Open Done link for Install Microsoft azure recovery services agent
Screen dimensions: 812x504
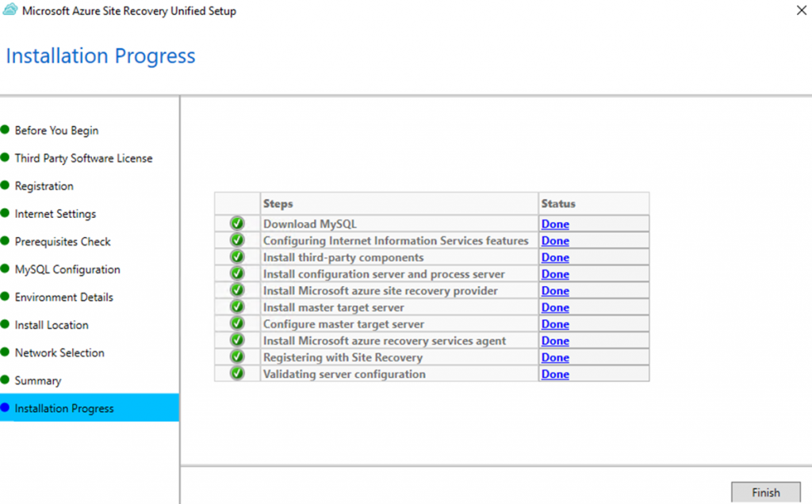pyautogui.click(x=555, y=341)
